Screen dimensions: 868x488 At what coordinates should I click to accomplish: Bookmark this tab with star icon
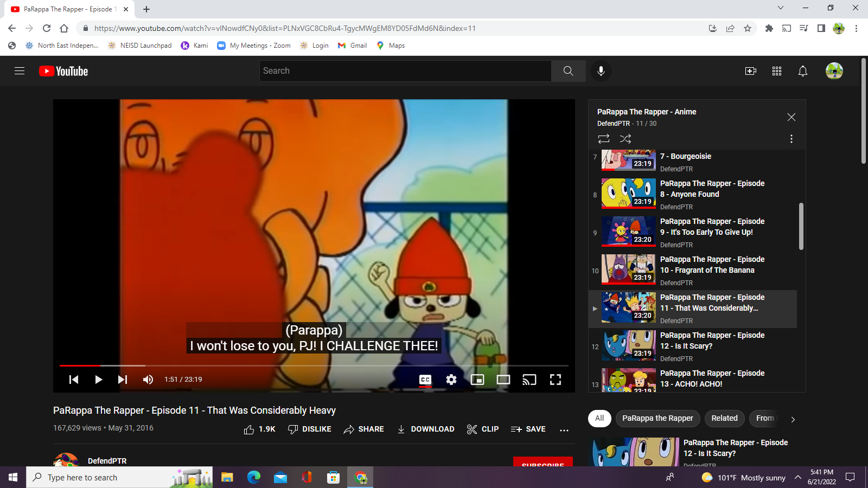coord(748,28)
